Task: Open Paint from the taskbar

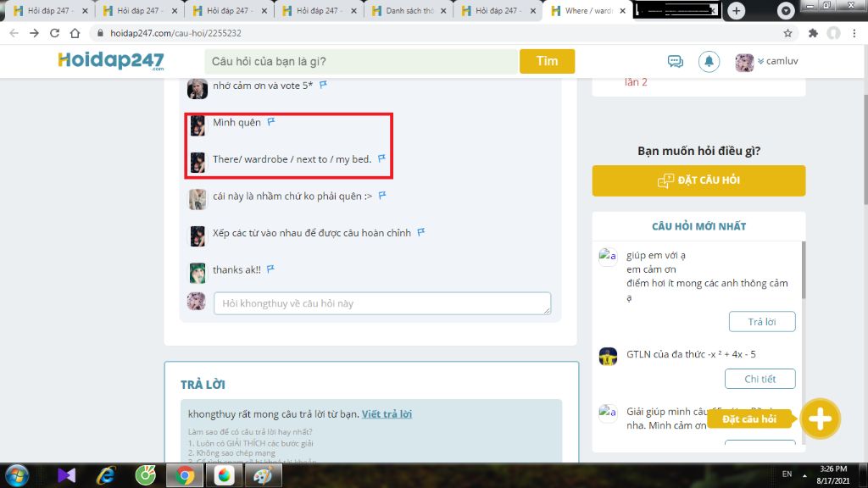Action: [264, 475]
